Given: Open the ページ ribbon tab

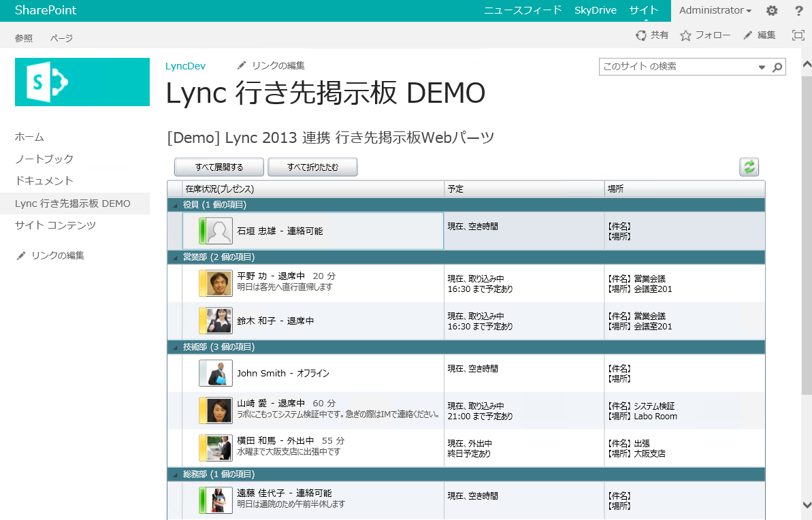Looking at the screenshot, I should [61, 38].
